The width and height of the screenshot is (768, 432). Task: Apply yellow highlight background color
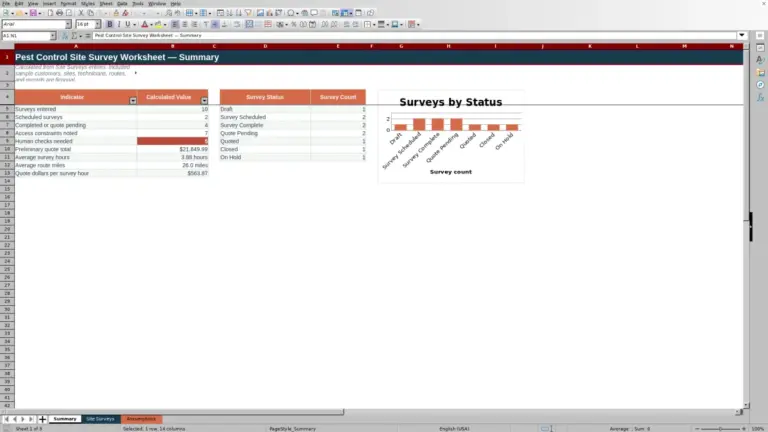pyautogui.click(x=158, y=24)
